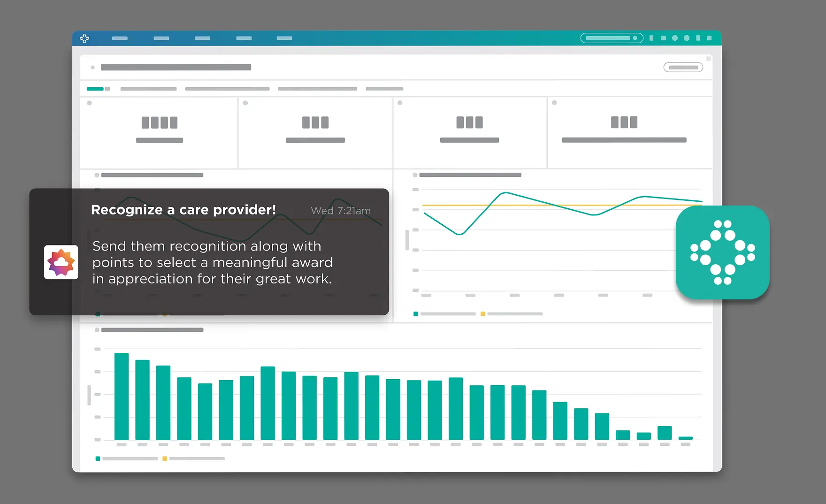Click the vertical slider beside the line chart axis
This screenshot has width=826, height=504.
[x=408, y=239]
